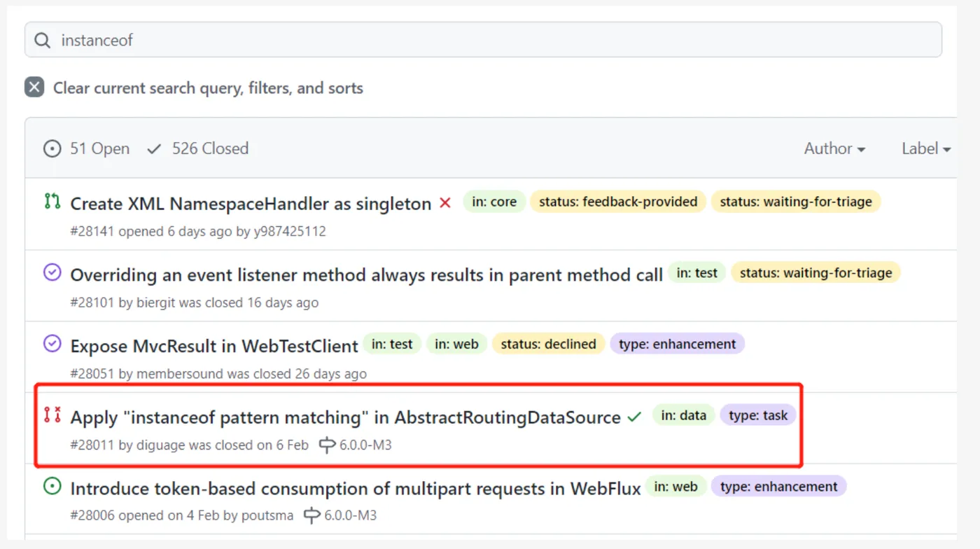Open the Label filter dropdown
Screen dimensions: 980x549
click(x=926, y=148)
